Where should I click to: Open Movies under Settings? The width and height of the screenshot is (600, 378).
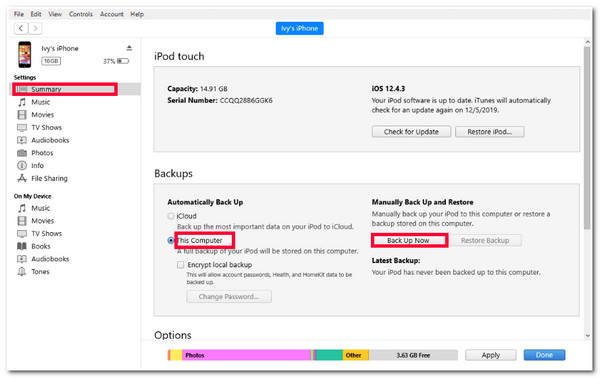coord(42,114)
